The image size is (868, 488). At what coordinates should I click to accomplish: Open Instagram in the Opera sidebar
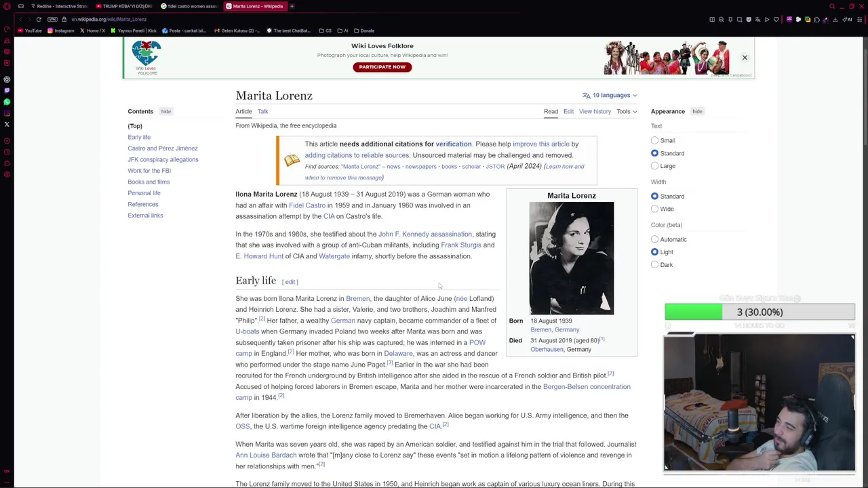pos(7,113)
